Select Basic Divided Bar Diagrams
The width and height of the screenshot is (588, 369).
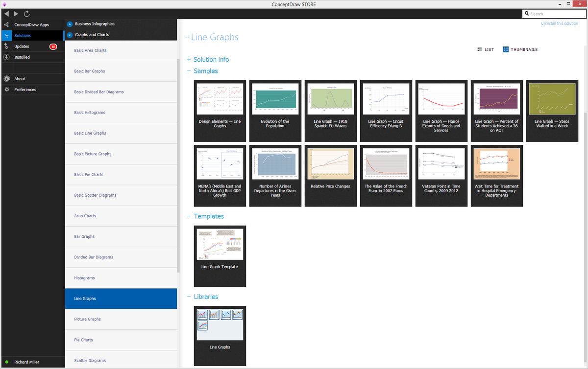121,92
